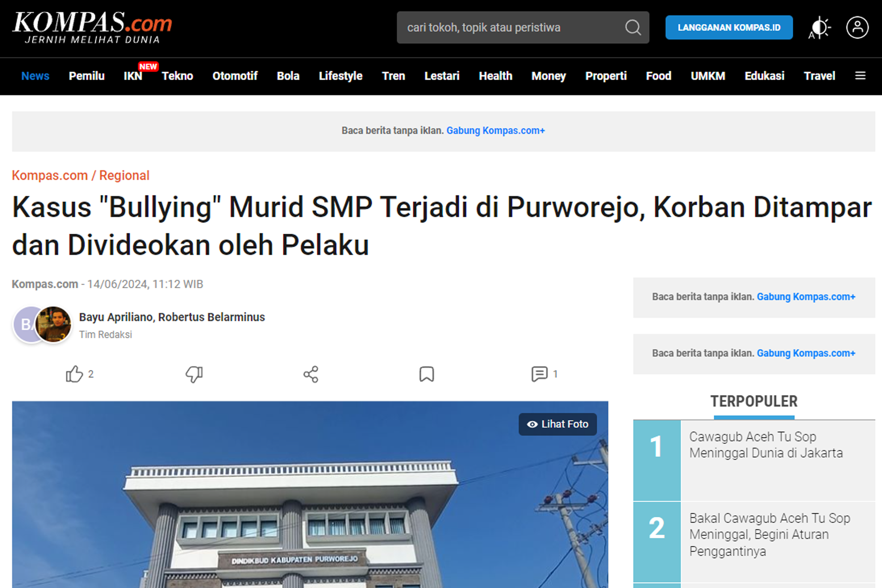This screenshot has height=588, width=882.
Task: Open Gabung Kompas.com+ link in top banner
Action: click(495, 130)
